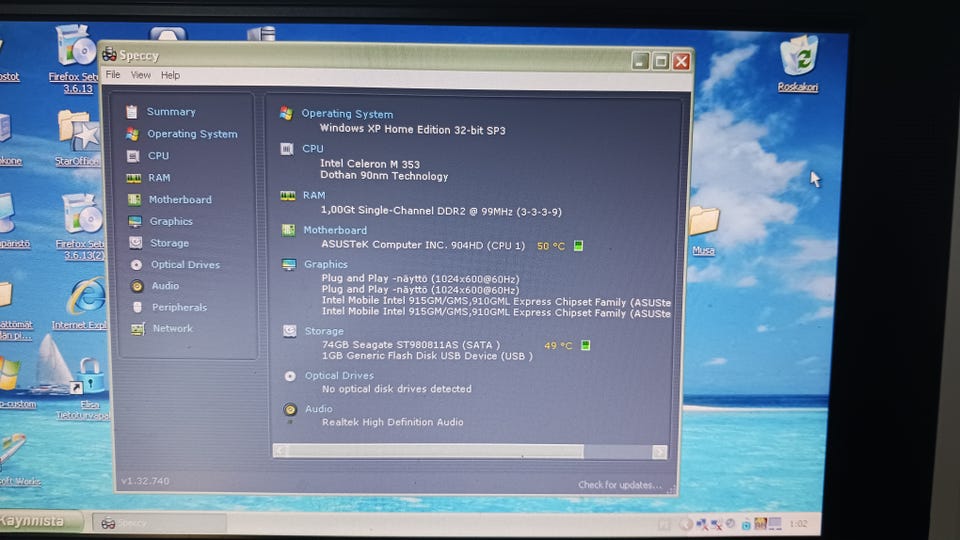This screenshot has width=960, height=540.
Task: Open Graphics label in sidebar
Action: 171,221
